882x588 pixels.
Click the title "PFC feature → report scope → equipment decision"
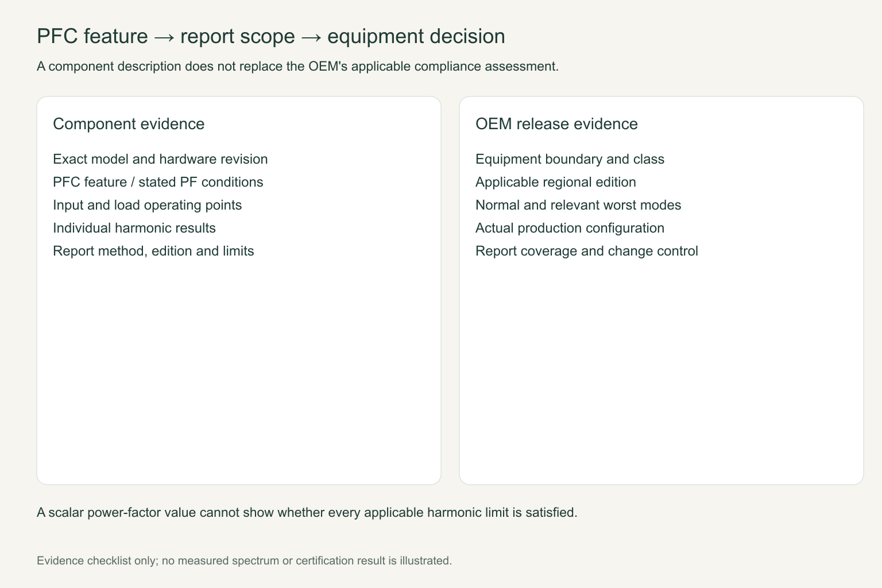point(271,36)
